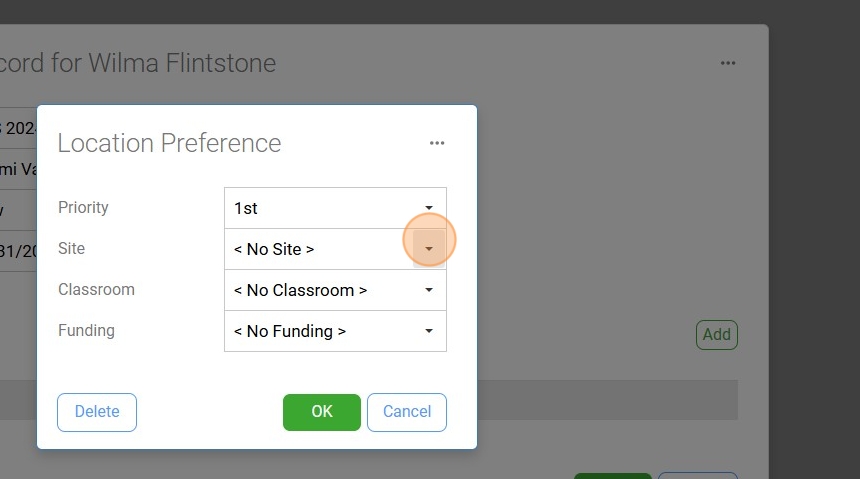Expand the Site dropdown arrow
The image size is (860, 479).
(429, 249)
